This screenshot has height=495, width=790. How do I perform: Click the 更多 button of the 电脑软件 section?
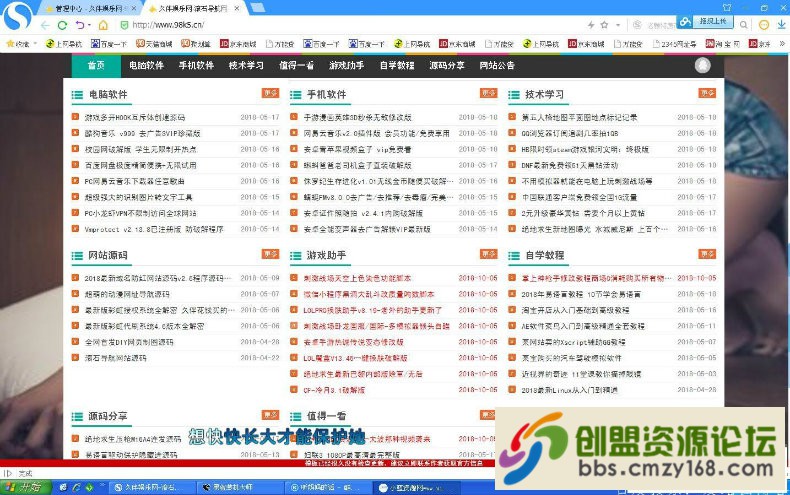tap(271, 93)
